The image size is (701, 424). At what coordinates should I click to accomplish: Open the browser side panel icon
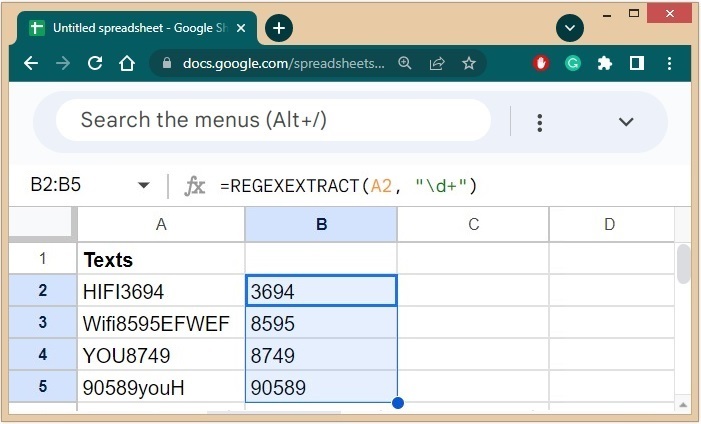[x=636, y=63]
